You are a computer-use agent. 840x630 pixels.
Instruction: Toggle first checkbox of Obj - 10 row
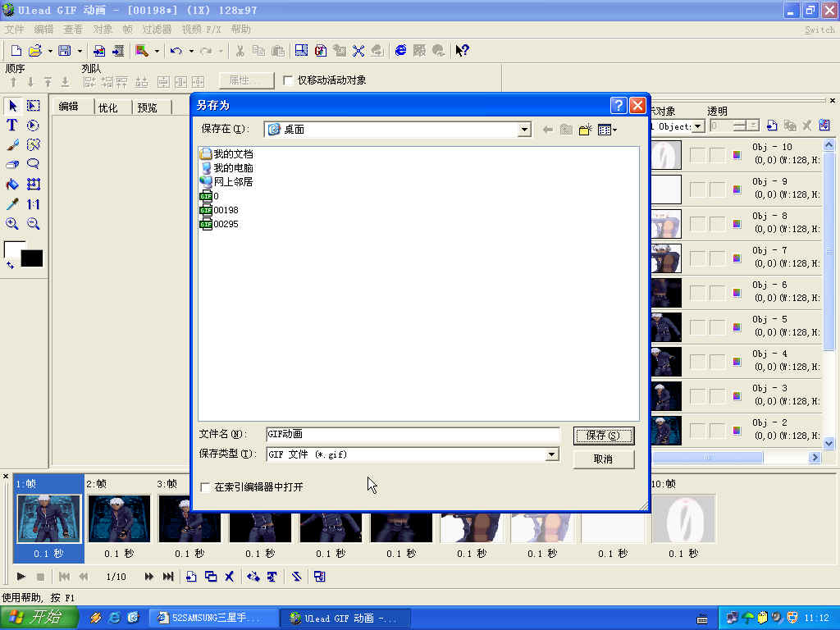[697, 155]
